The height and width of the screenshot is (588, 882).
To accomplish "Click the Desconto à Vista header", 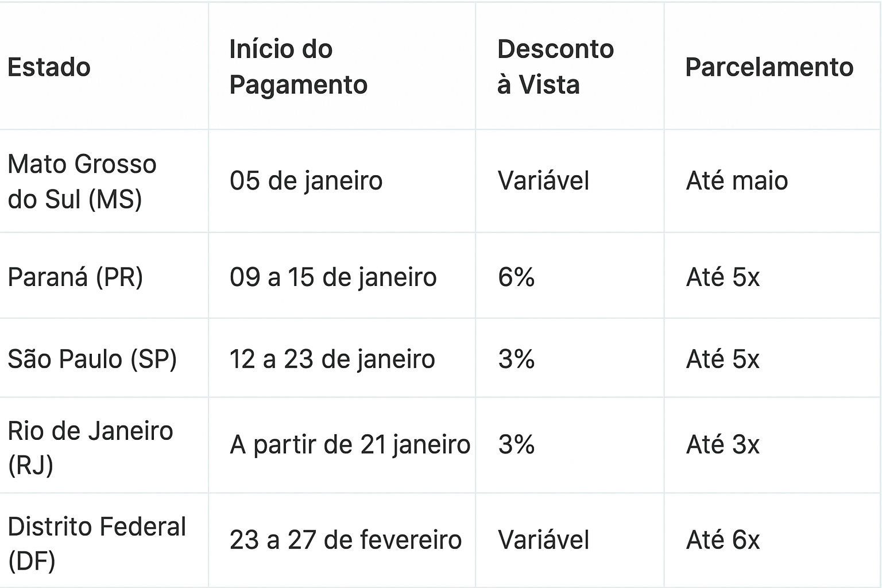I will tap(555, 67).
